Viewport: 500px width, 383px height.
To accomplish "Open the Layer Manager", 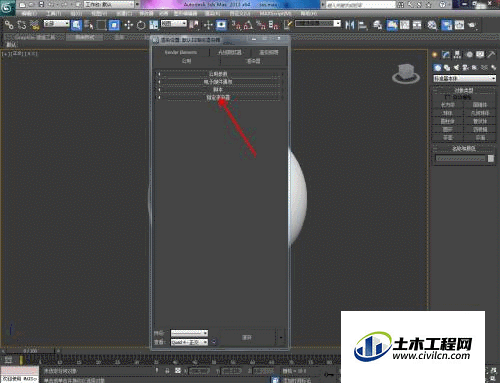I will [x=377, y=25].
